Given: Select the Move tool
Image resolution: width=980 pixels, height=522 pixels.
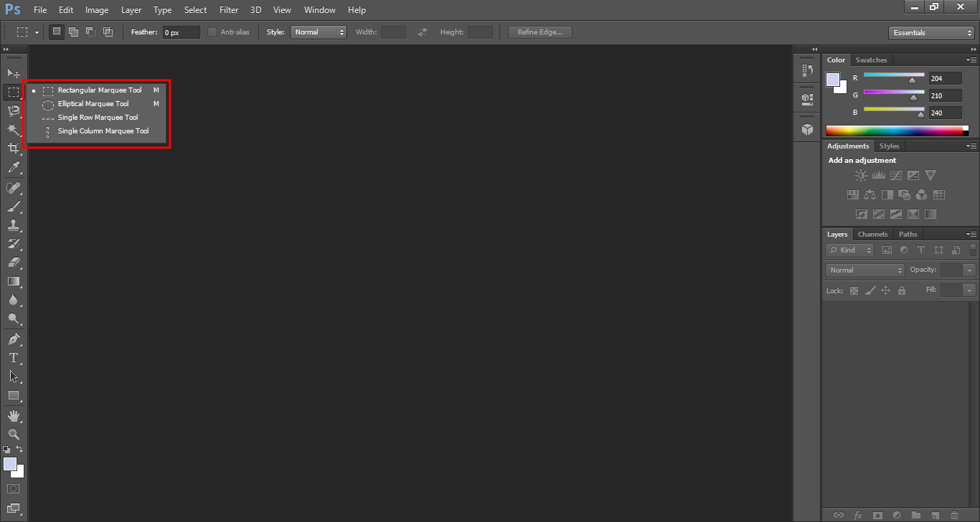Looking at the screenshot, I should click(x=14, y=73).
